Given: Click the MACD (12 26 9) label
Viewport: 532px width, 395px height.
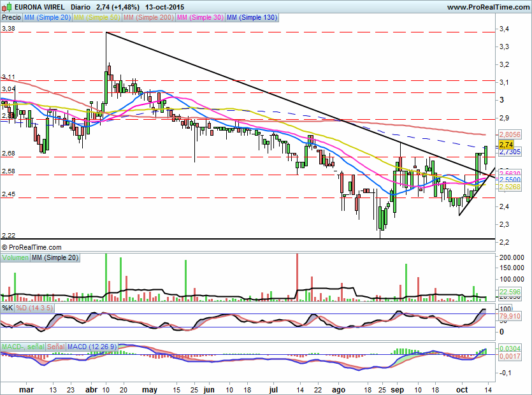Looking at the screenshot, I should 92,347.
